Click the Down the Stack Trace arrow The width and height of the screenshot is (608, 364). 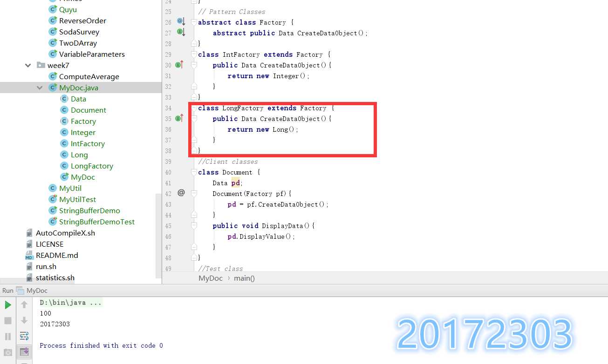coord(24,321)
